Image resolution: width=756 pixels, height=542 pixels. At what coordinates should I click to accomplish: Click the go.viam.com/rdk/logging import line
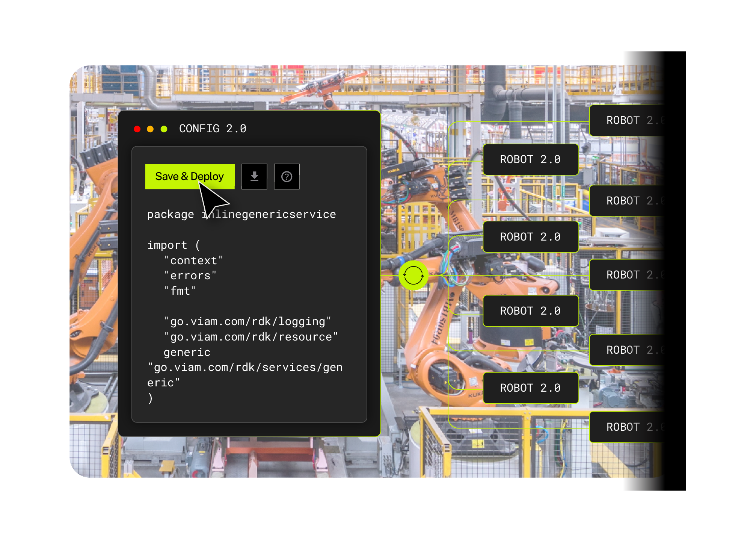[247, 321]
